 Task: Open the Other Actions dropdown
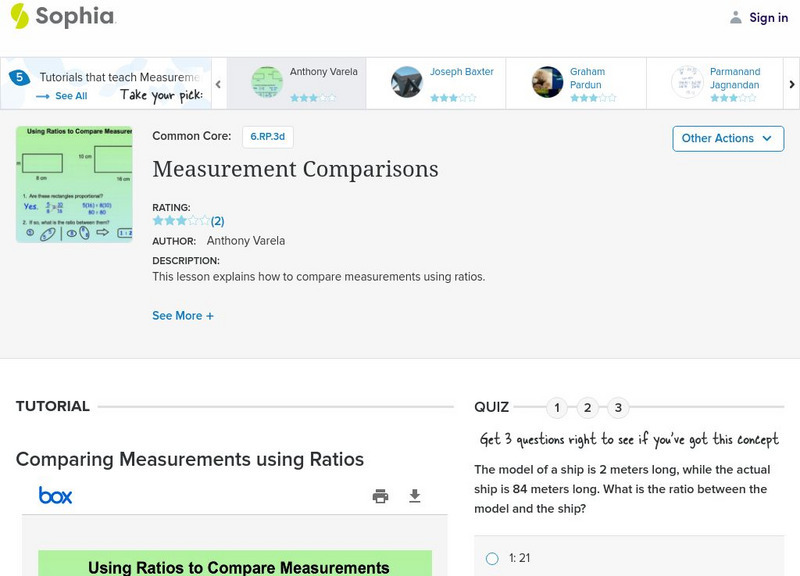[x=727, y=138]
